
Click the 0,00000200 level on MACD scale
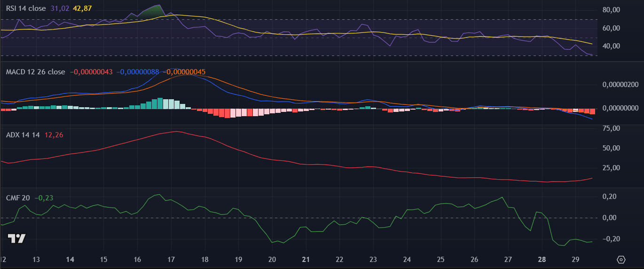(620, 85)
